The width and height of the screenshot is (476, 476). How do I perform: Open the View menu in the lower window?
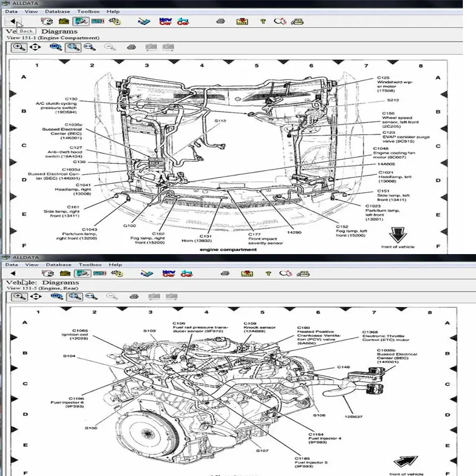point(32,265)
